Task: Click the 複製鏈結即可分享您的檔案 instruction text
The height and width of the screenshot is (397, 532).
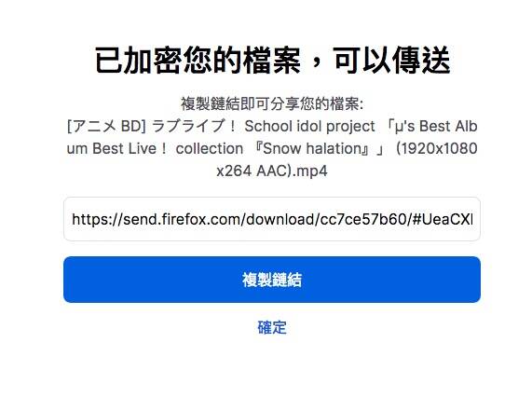Action: (x=272, y=103)
